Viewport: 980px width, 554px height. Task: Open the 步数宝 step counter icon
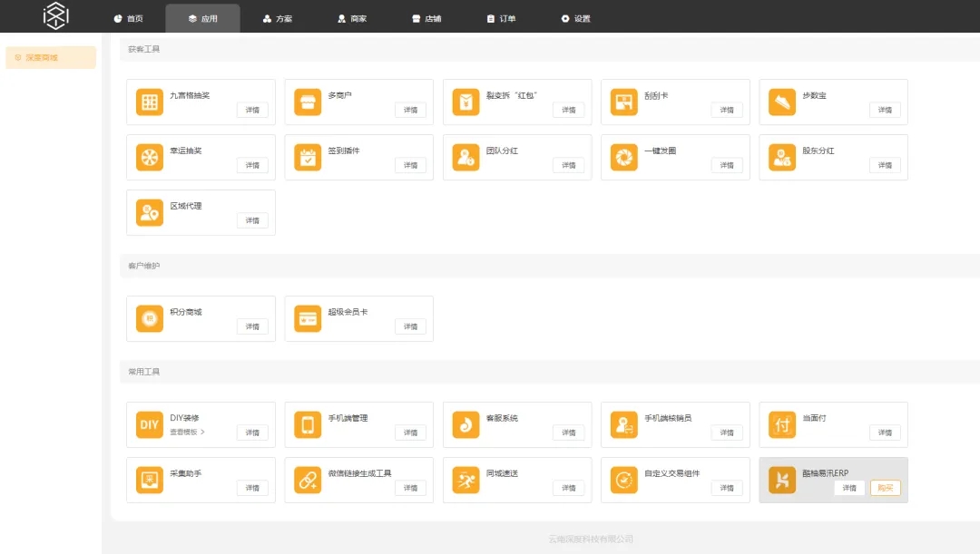pyautogui.click(x=781, y=101)
